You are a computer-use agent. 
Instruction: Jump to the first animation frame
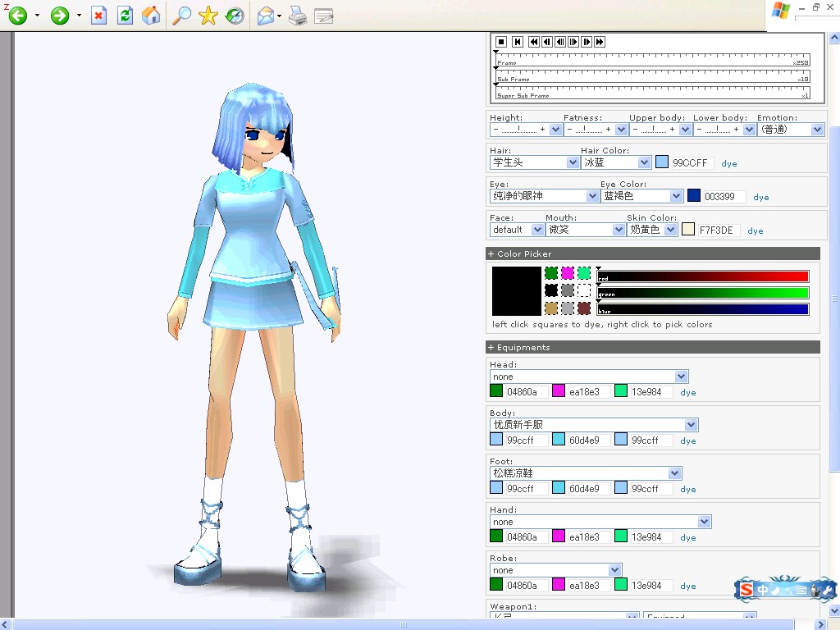click(x=518, y=42)
